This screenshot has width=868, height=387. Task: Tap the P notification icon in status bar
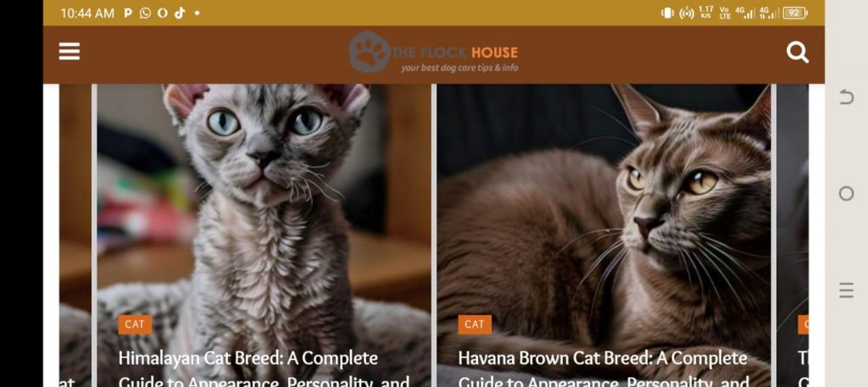point(128,13)
